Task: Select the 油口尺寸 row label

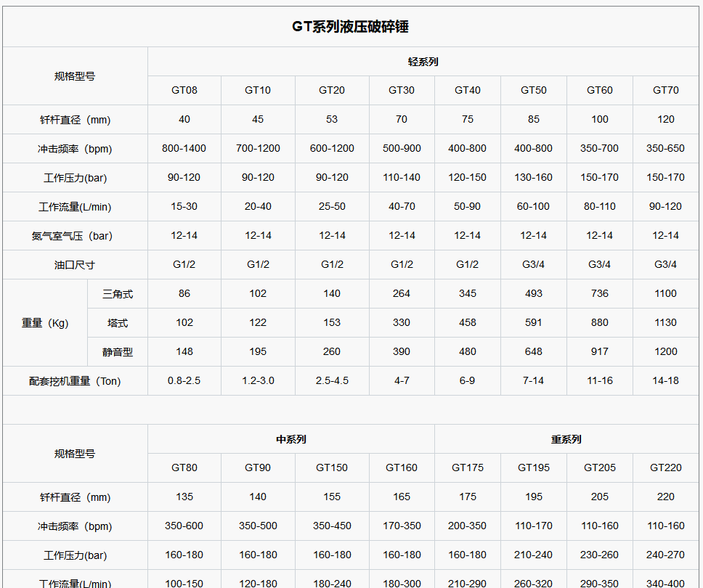Action: (x=75, y=264)
